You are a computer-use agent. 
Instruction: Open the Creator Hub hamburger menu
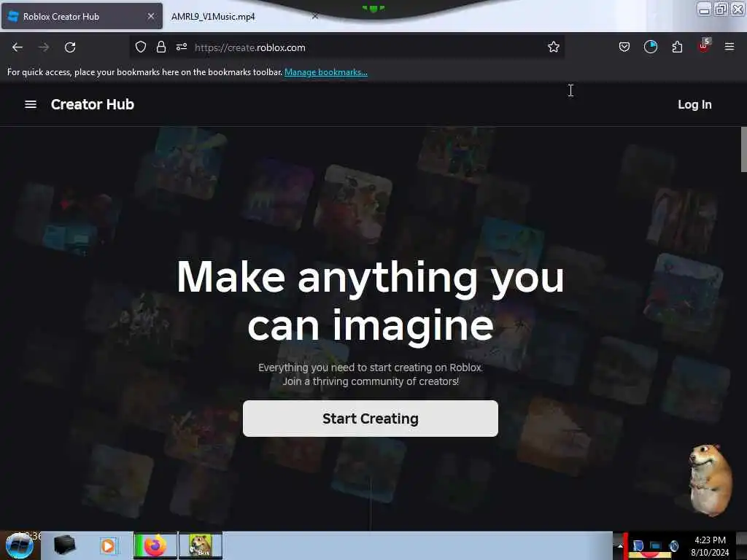[x=31, y=104]
